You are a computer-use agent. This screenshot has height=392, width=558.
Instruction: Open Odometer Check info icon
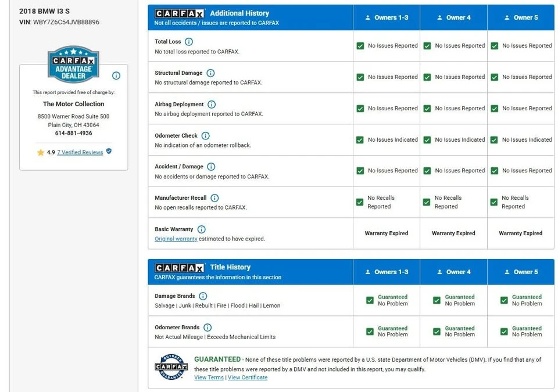[205, 135]
